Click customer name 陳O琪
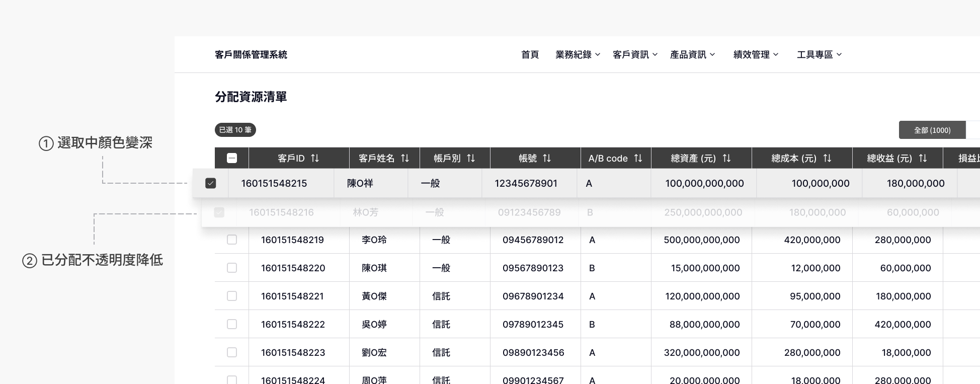The image size is (980, 384). pos(374,268)
